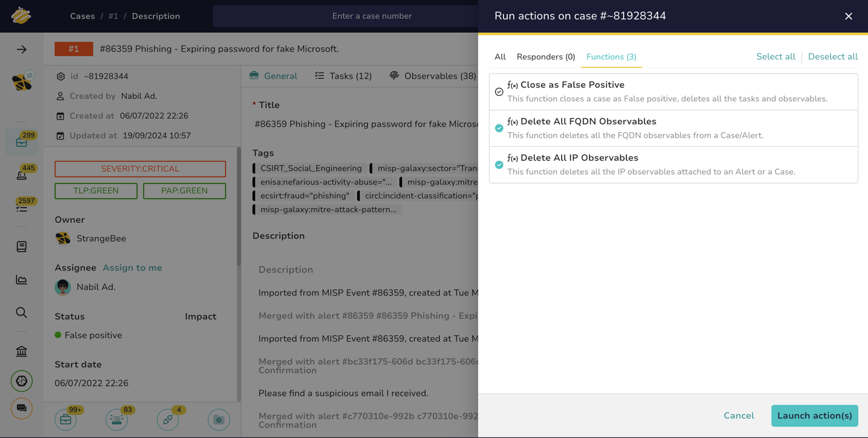The height and width of the screenshot is (438, 868).
Task: Click the Assign to me link
Action: point(132,268)
